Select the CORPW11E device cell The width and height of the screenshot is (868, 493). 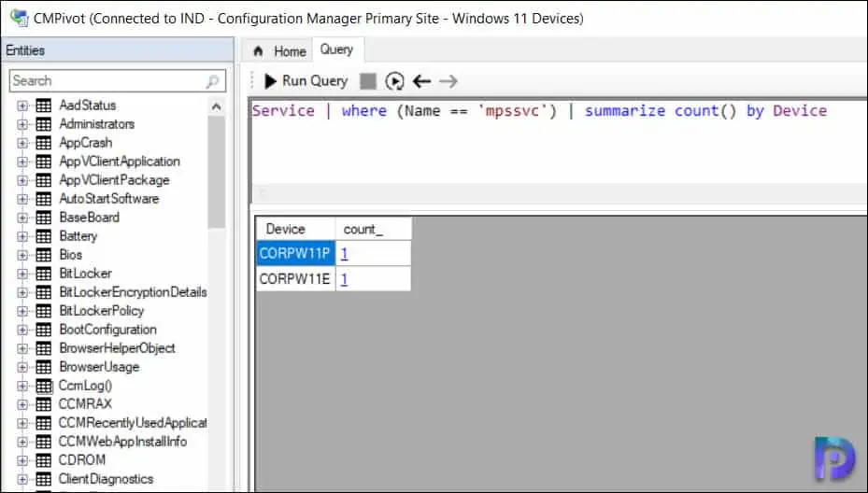[x=295, y=279]
